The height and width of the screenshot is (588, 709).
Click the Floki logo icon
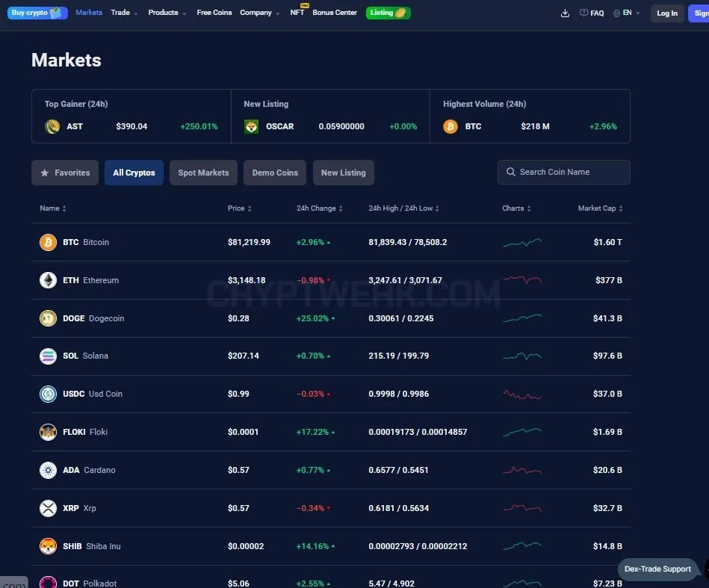click(x=48, y=432)
